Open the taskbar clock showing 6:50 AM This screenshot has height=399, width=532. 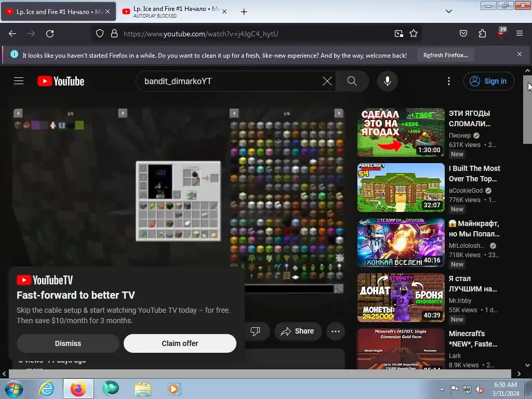(x=506, y=389)
